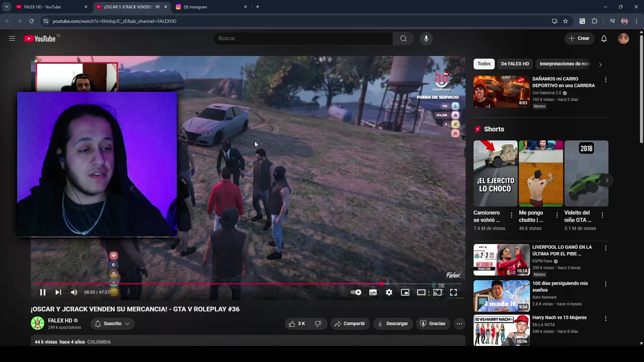Image resolution: width=644 pixels, height=362 pixels.
Task: Toggle the autoplay switch in player
Action: 356,292
